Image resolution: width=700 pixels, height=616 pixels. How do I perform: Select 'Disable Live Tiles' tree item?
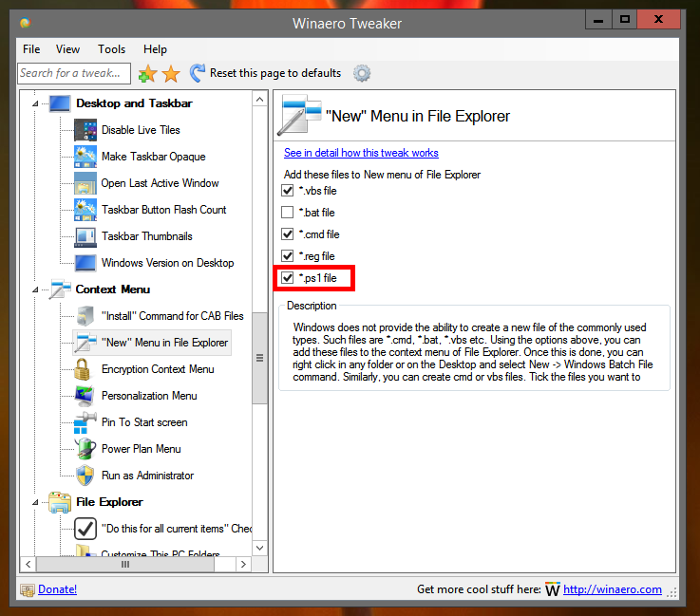(x=141, y=130)
